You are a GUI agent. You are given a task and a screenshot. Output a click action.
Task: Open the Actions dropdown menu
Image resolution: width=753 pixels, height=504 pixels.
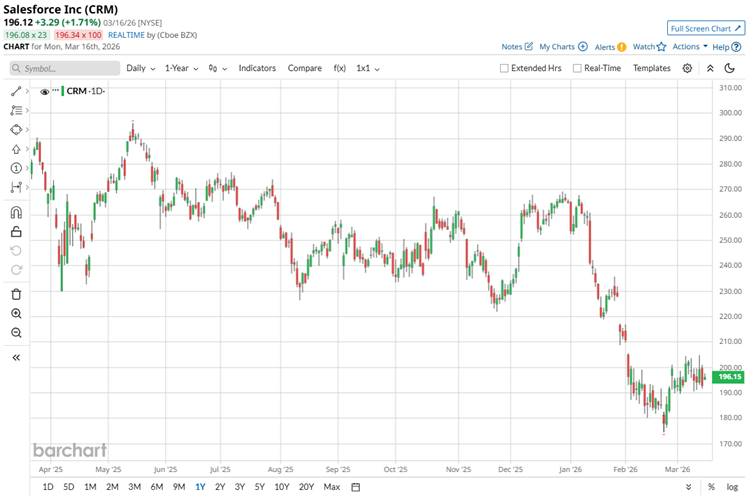(690, 47)
